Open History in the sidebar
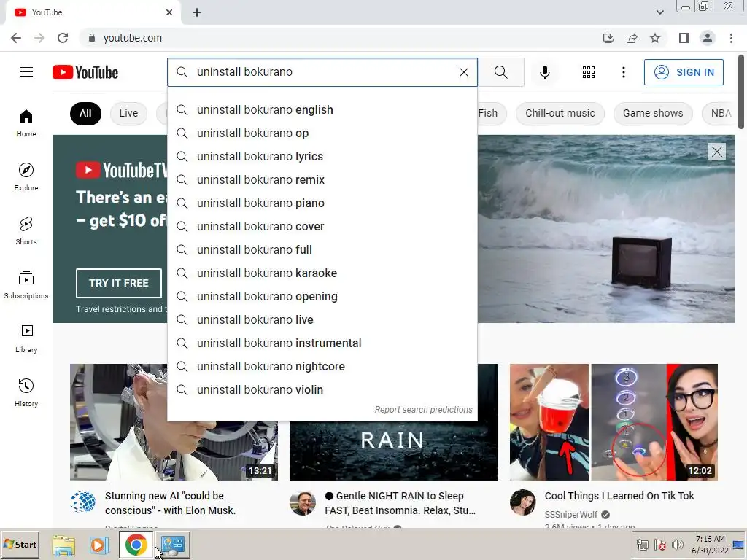 pos(26,392)
